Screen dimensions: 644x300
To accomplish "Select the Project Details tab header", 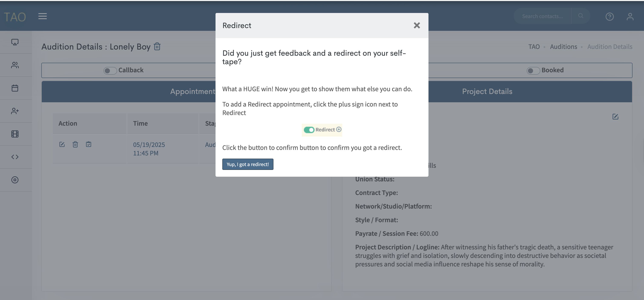I will click(x=487, y=91).
